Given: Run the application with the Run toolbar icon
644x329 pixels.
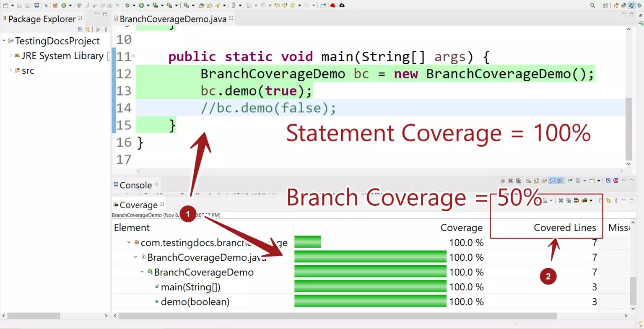Looking at the screenshot, I should (142, 5).
